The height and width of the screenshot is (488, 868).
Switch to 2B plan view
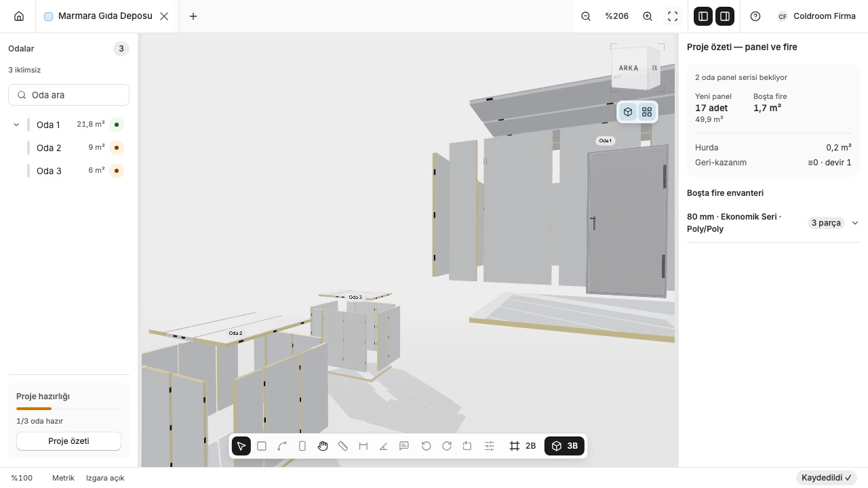(x=523, y=446)
